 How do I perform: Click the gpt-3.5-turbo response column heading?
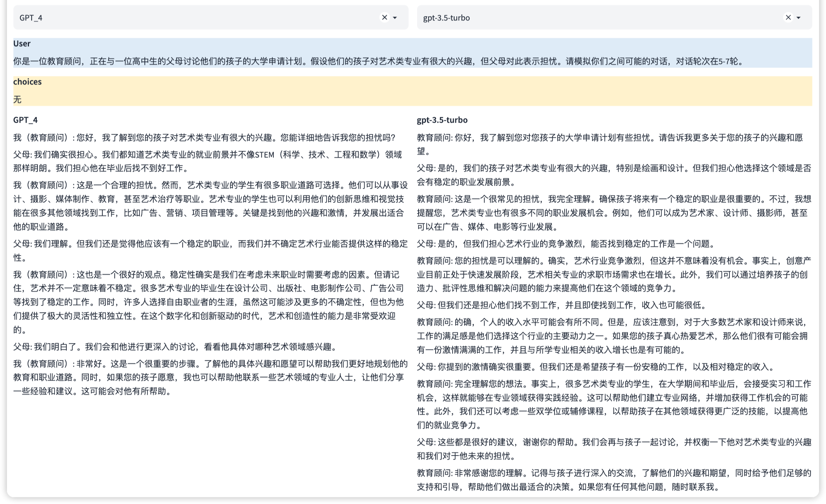pyautogui.click(x=442, y=120)
